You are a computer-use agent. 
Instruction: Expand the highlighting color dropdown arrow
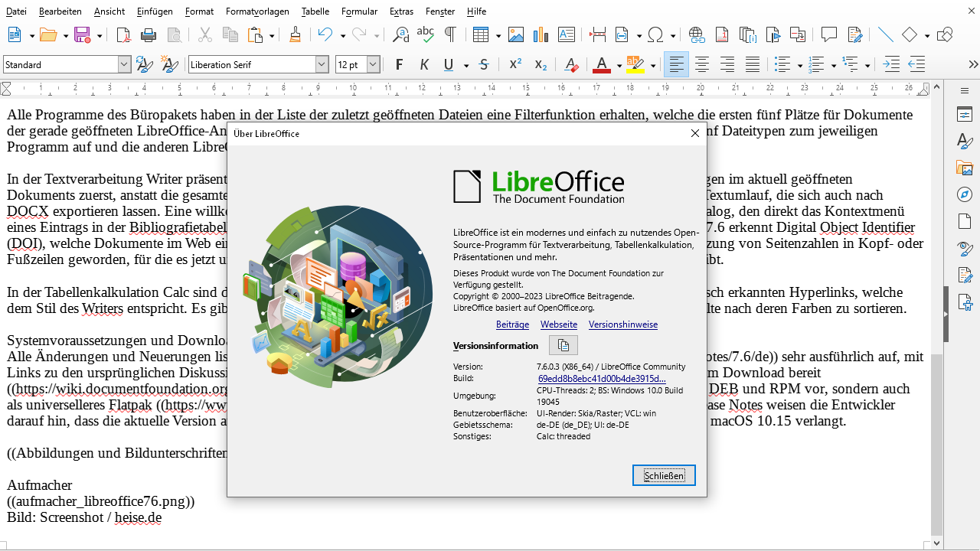coord(652,66)
